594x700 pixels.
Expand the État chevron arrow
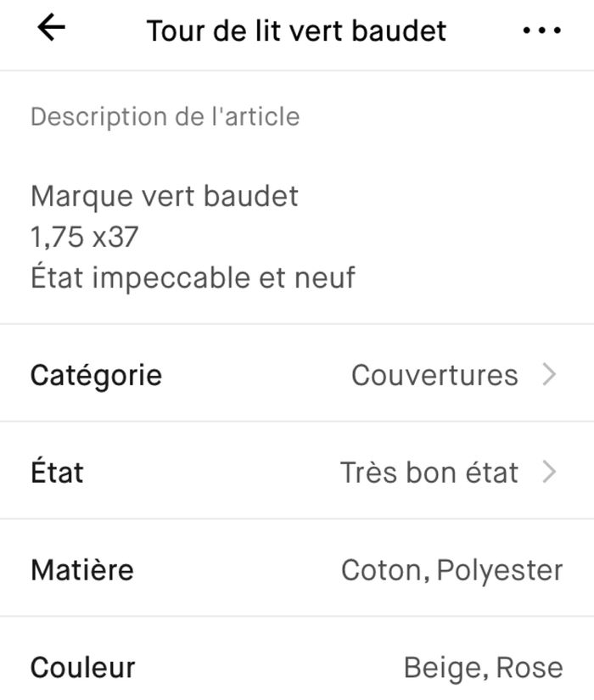[549, 472]
